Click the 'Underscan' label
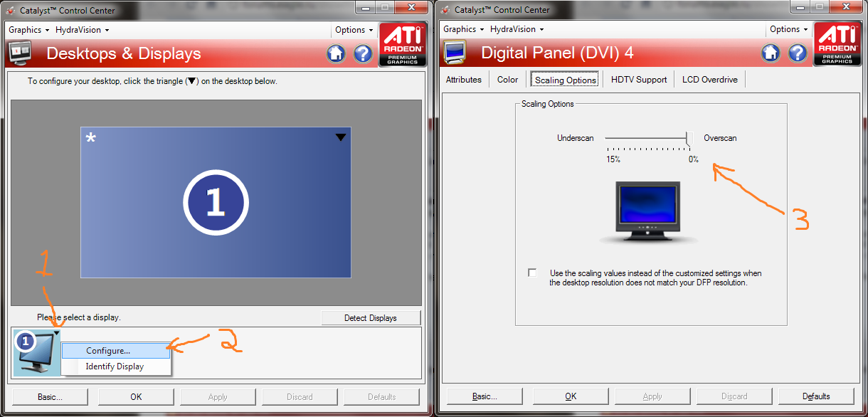The height and width of the screenshot is (417, 868). 576,138
